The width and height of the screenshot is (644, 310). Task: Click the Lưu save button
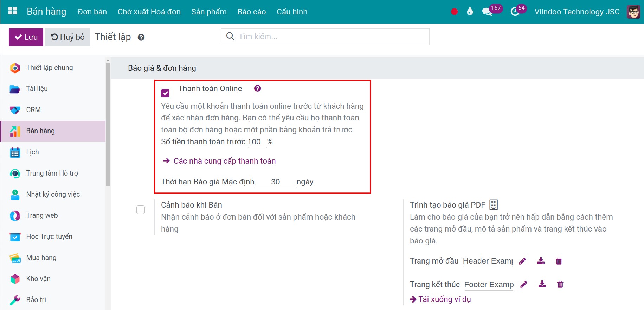[x=26, y=37]
